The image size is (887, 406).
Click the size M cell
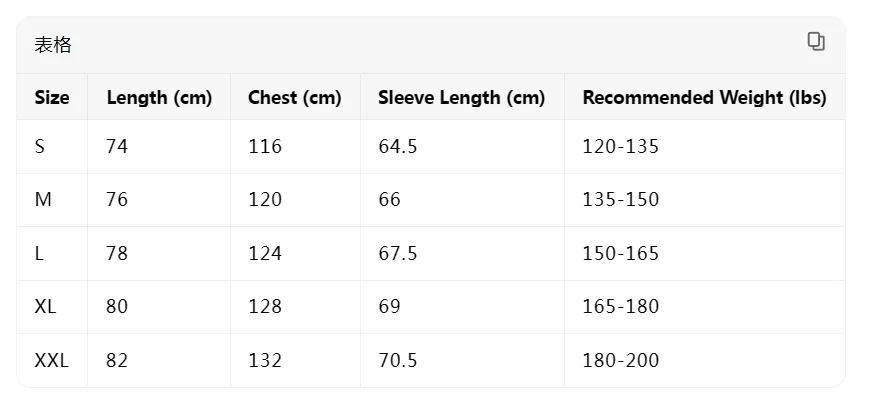tap(43, 200)
